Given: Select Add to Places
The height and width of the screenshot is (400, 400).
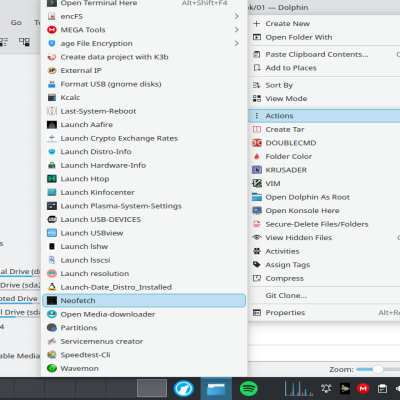Looking at the screenshot, I should (x=324, y=68).
